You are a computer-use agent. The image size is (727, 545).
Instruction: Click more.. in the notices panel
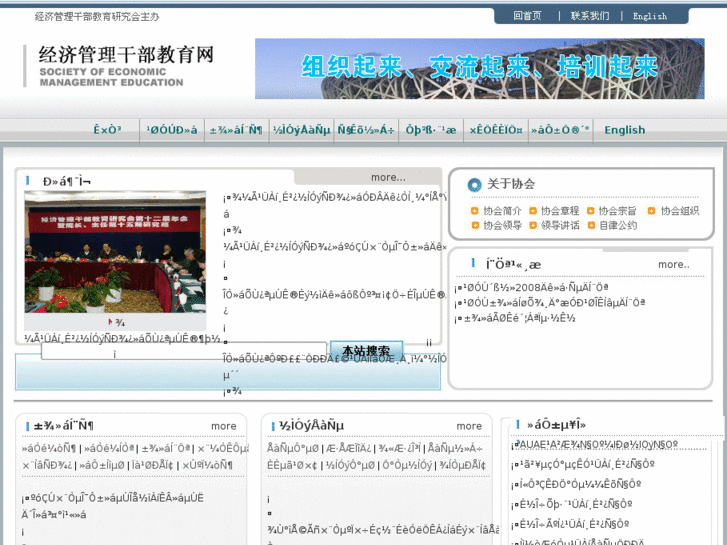[674, 264]
